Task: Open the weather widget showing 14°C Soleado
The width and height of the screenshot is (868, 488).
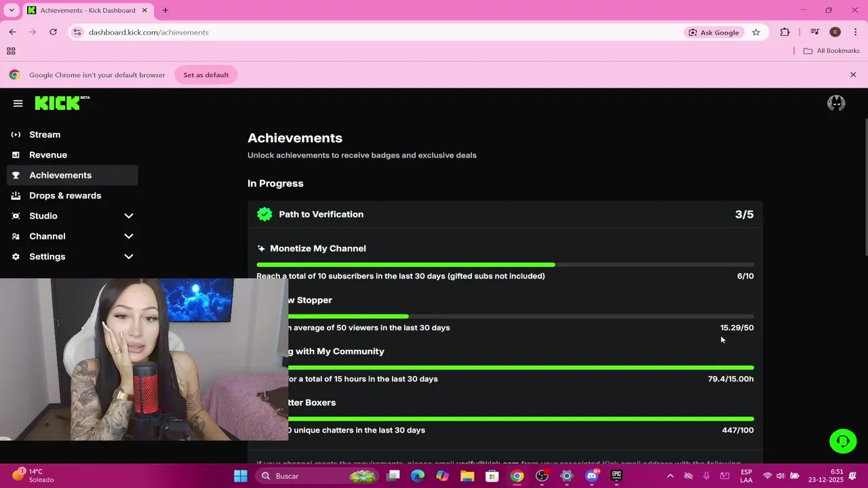Action: (33, 475)
